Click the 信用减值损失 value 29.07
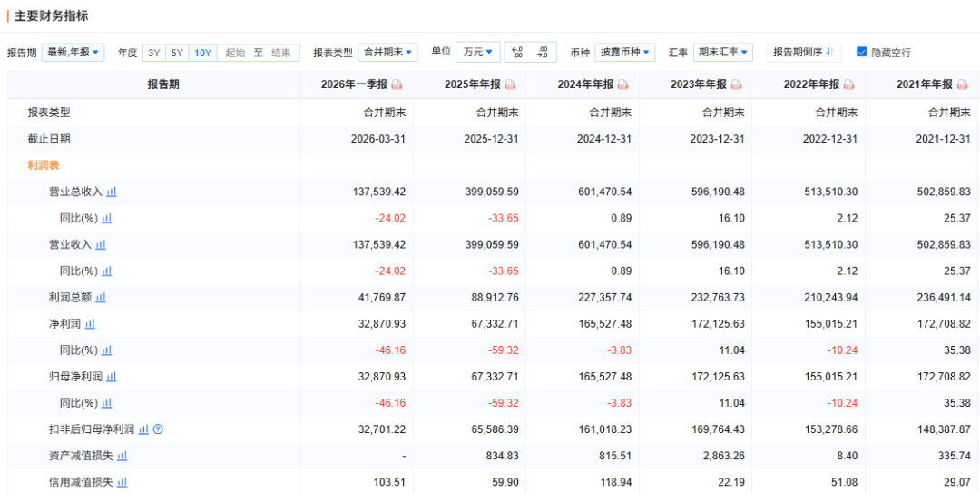 (x=957, y=482)
